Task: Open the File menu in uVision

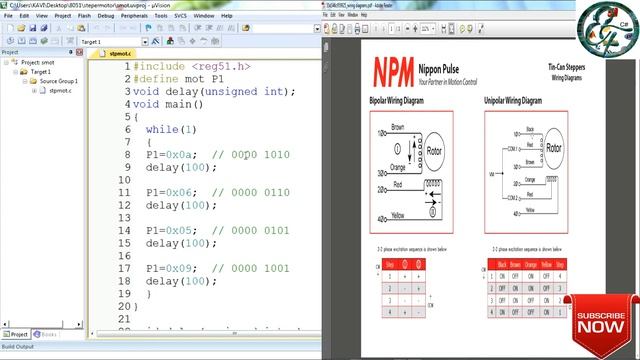Action: [x=8, y=16]
